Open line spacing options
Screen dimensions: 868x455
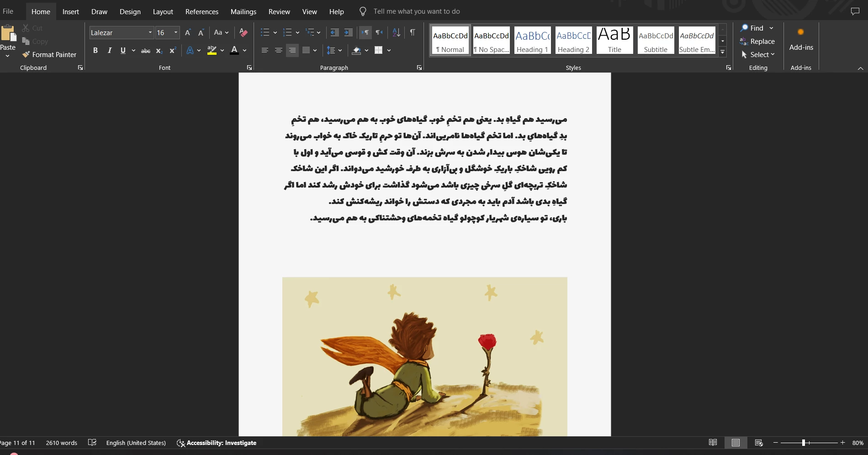(334, 50)
